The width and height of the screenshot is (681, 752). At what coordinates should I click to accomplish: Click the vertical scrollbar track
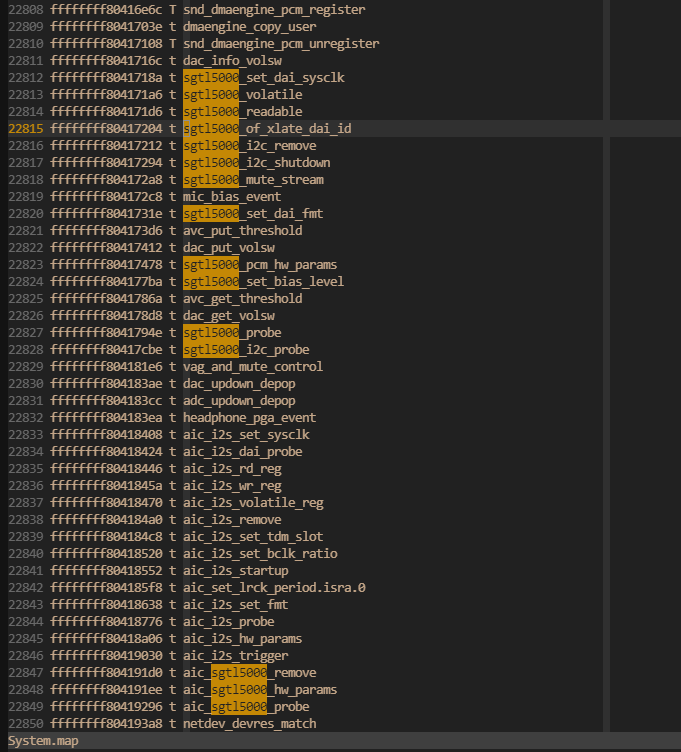click(x=606, y=365)
